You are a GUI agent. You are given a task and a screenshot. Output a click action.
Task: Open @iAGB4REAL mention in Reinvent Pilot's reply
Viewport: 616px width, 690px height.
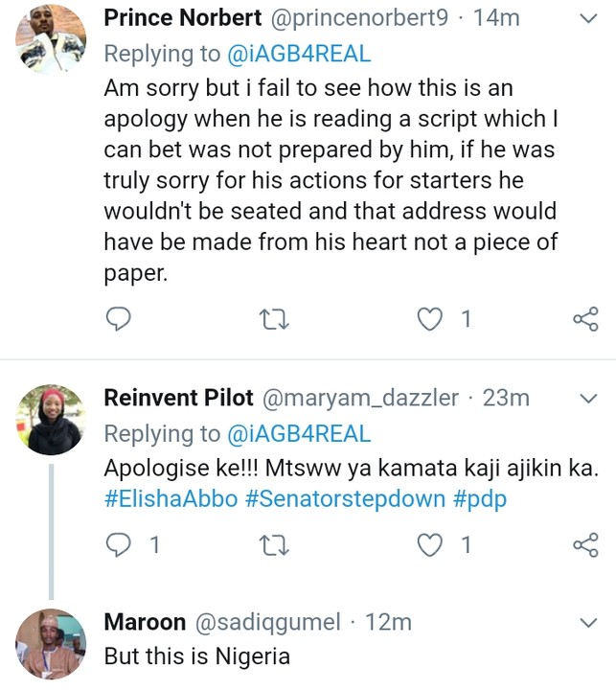[298, 433]
